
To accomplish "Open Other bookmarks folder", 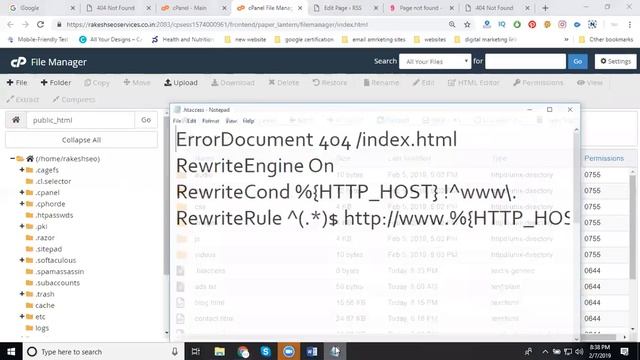I will [x=606, y=40].
